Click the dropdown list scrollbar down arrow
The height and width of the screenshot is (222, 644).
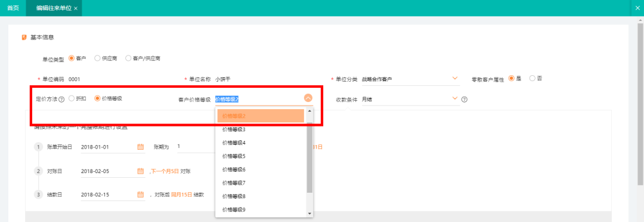[309, 214]
